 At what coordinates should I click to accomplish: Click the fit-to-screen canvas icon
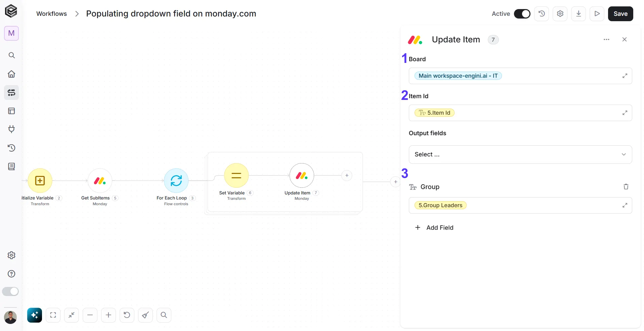(53, 315)
